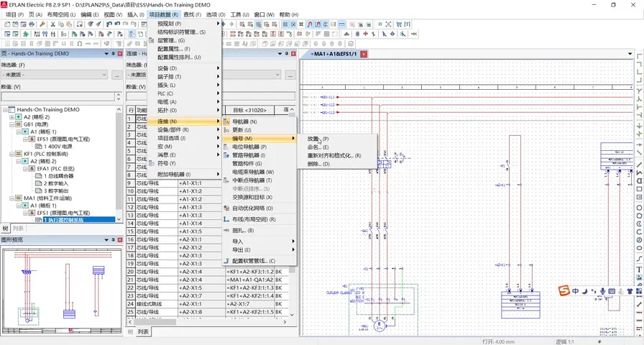
Task: Click the wrench settings icon
Action: click(42, 24)
